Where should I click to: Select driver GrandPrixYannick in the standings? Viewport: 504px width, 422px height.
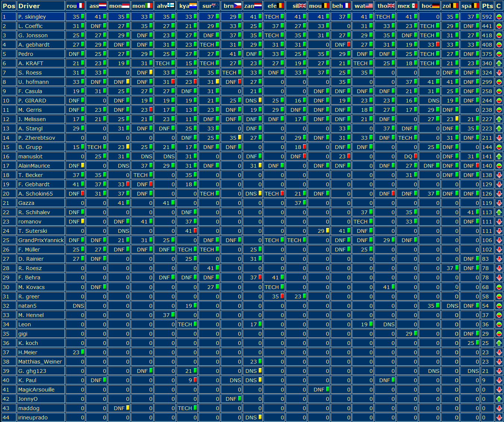(41, 240)
